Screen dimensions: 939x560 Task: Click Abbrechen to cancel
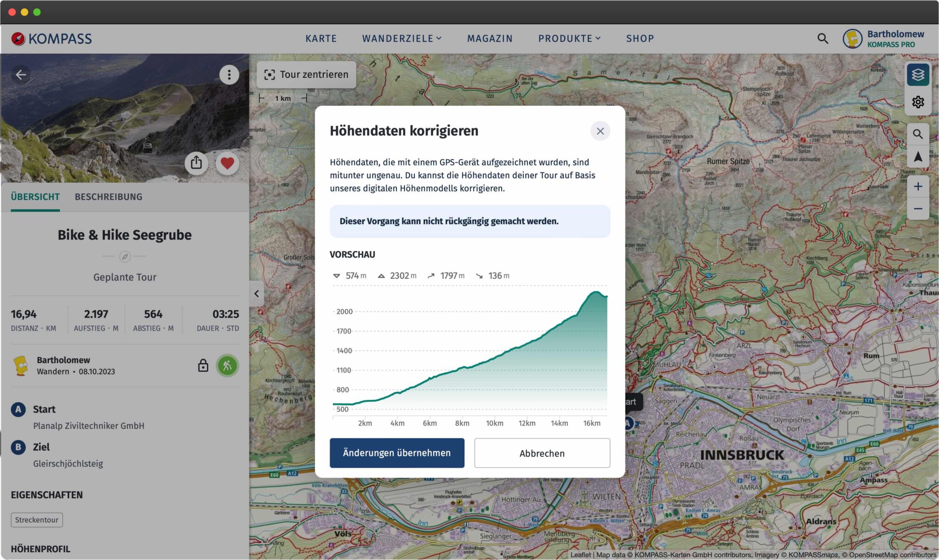(x=542, y=453)
